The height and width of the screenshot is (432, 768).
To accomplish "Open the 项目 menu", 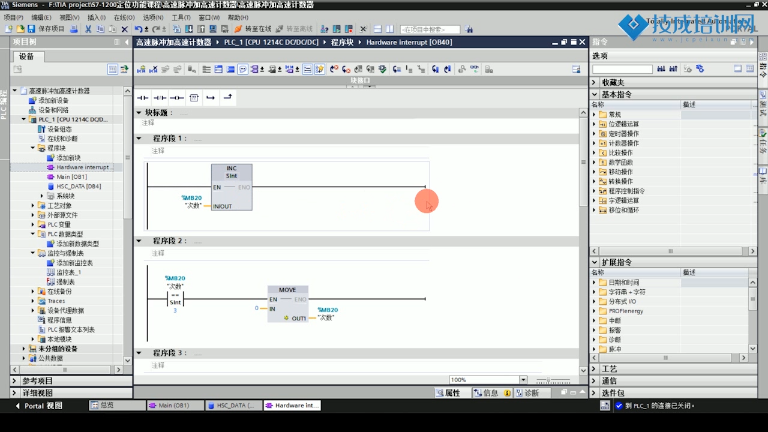I will click(x=13, y=17).
